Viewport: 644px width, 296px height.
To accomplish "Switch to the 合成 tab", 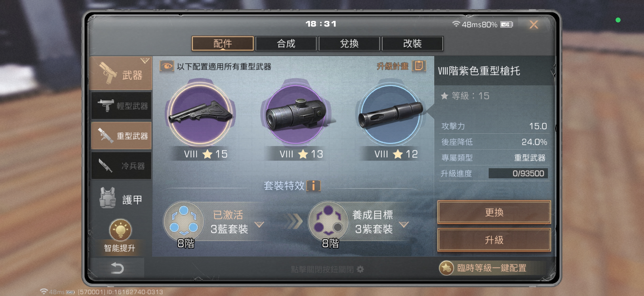I will [286, 44].
